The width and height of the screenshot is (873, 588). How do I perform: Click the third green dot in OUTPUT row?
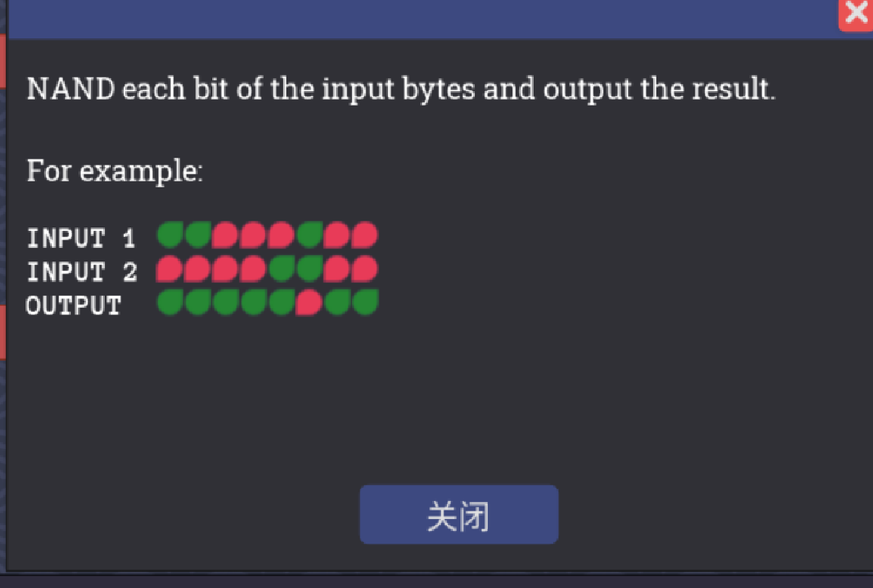(x=225, y=301)
